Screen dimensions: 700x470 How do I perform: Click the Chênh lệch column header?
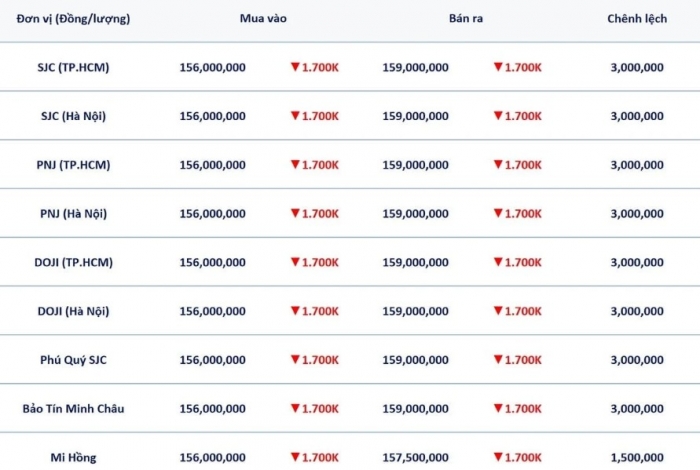coord(637,18)
